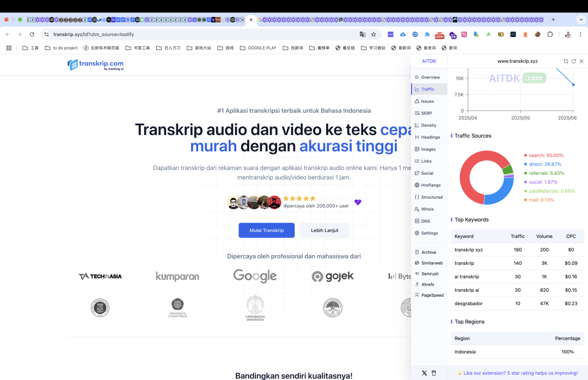Click the green letter A extension icon
The image size is (588, 380).
click(488, 34)
